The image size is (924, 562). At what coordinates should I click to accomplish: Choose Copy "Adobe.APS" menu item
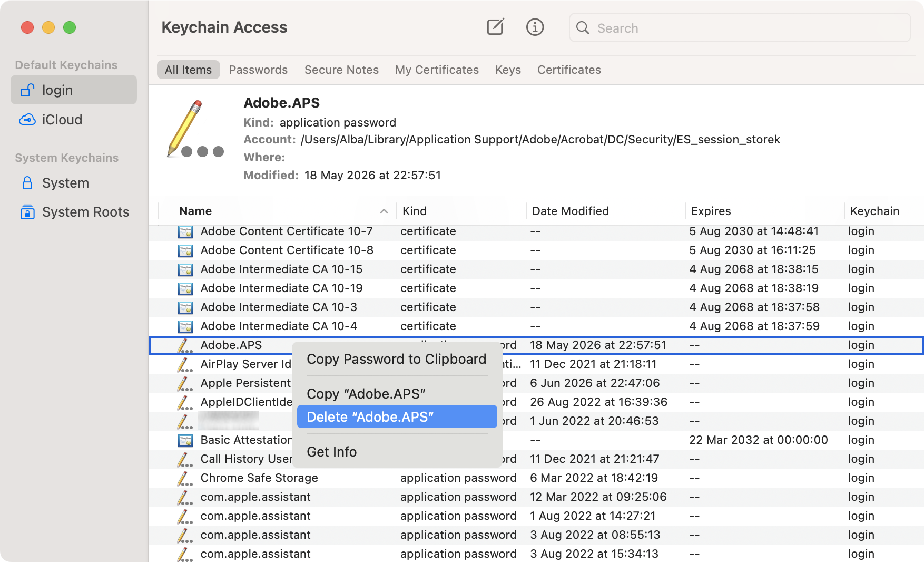coord(397,394)
